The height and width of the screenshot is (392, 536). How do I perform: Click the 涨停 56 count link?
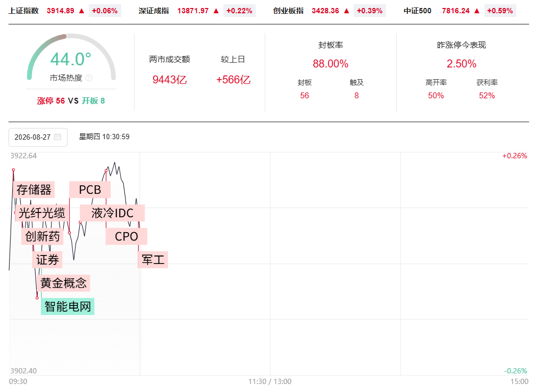coord(51,101)
